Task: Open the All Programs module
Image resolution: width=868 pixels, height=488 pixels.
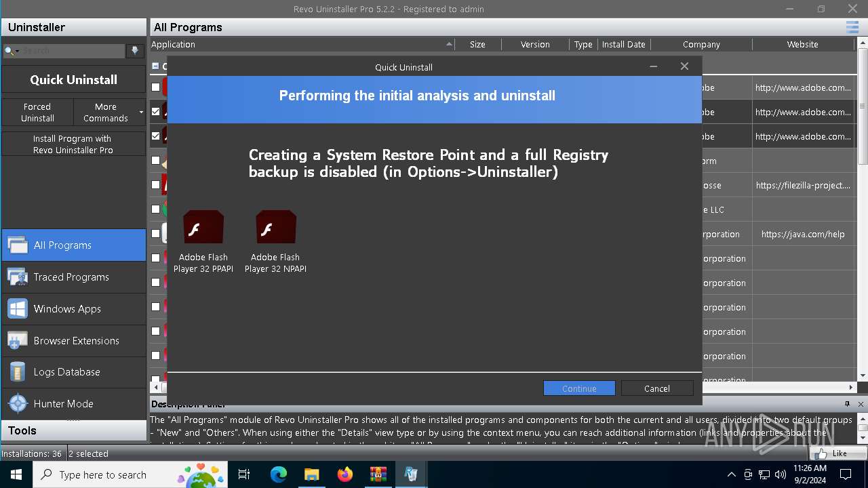Action: click(x=73, y=245)
